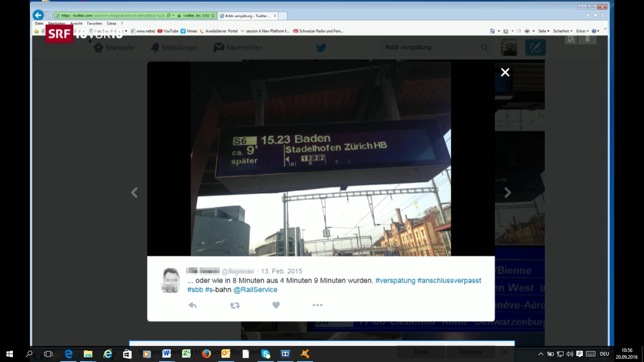The height and width of the screenshot is (362, 644).
Task: Open the #anschlussverpasst hashtag
Action: click(x=449, y=281)
